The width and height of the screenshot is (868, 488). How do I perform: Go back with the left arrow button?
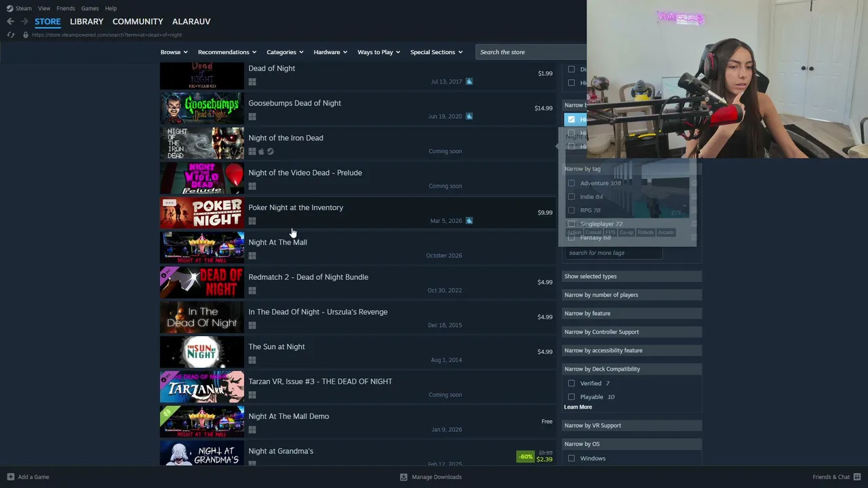tap(10, 22)
